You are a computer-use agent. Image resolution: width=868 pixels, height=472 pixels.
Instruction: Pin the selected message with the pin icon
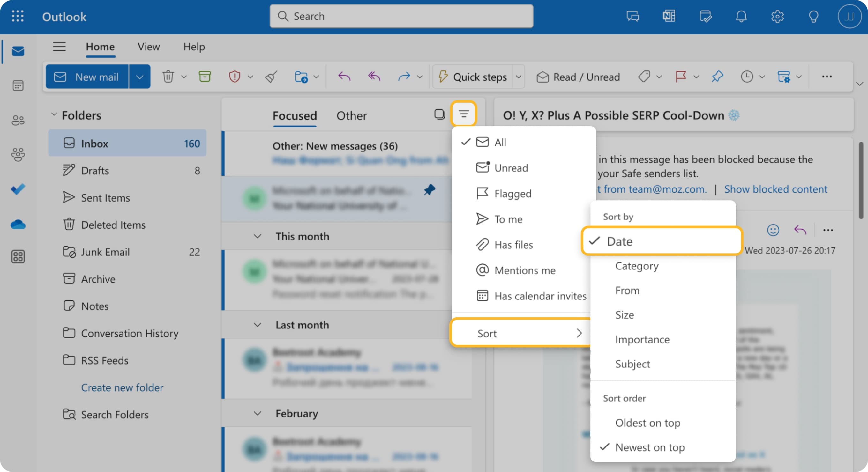coord(717,77)
